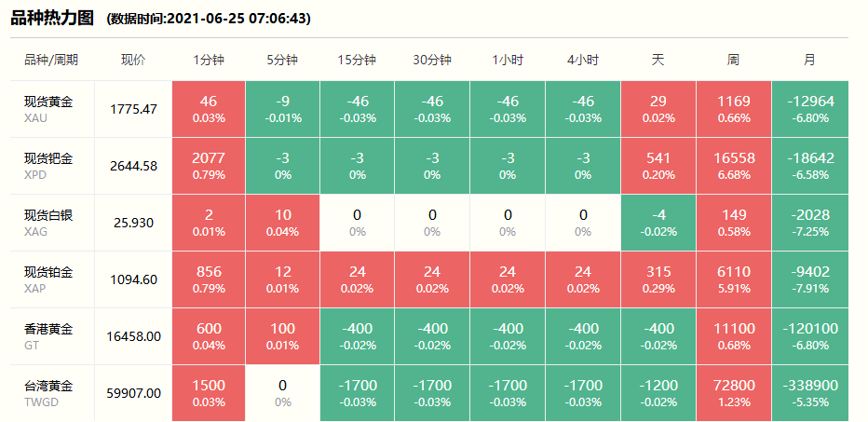The width and height of the screenshot is (868, 422).
Task: Click the 15分钟 column header
Action: (x=357, y=60)
